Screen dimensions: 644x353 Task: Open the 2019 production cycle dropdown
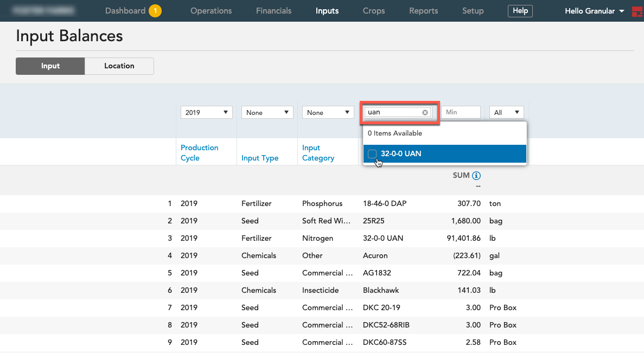click(x=207, y=112)
